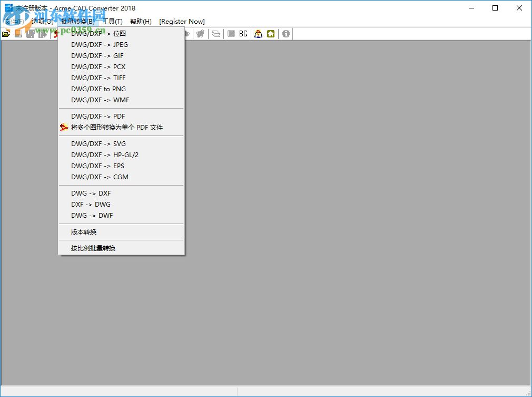Select 版本转换 menu entry
The height and width of the screenshot is (397, 532).
tap(83, 231)
